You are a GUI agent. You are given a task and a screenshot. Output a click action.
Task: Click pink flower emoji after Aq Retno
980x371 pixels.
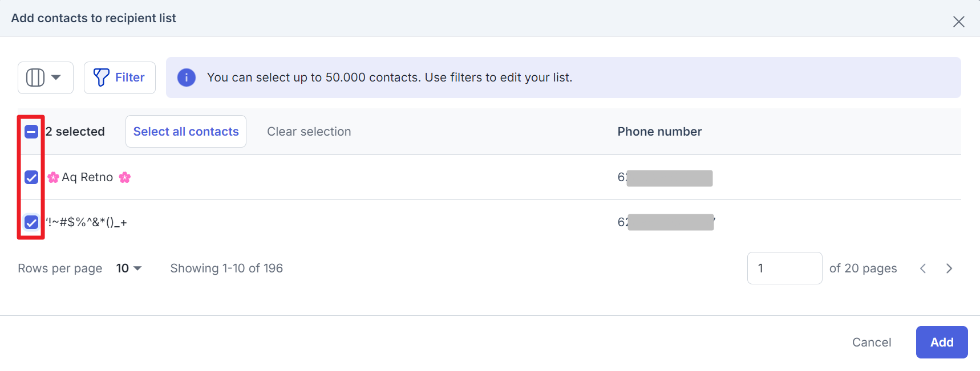click(x=125, y=177)
